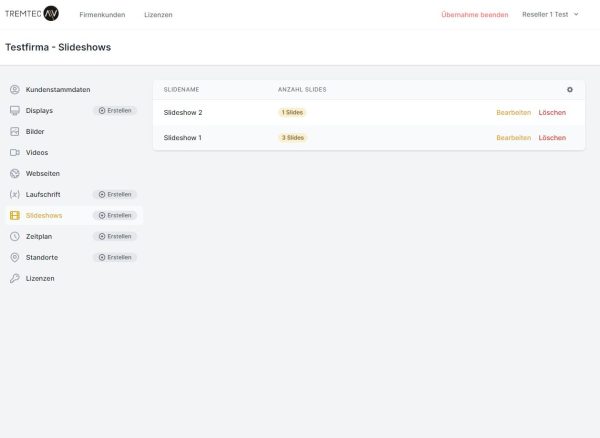This screenshot has width=600, height=438.
Task: Click the Lizenzen key icon in sidebar
Action: click(x=14, y=278)
